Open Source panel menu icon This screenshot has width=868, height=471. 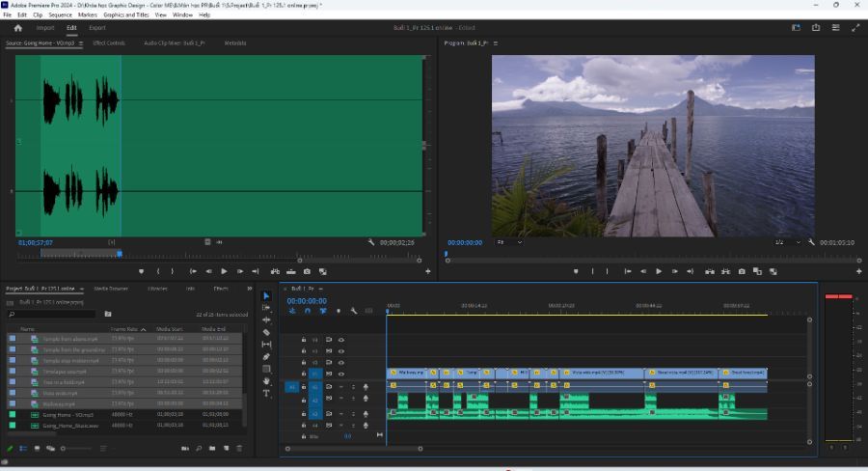81,43
